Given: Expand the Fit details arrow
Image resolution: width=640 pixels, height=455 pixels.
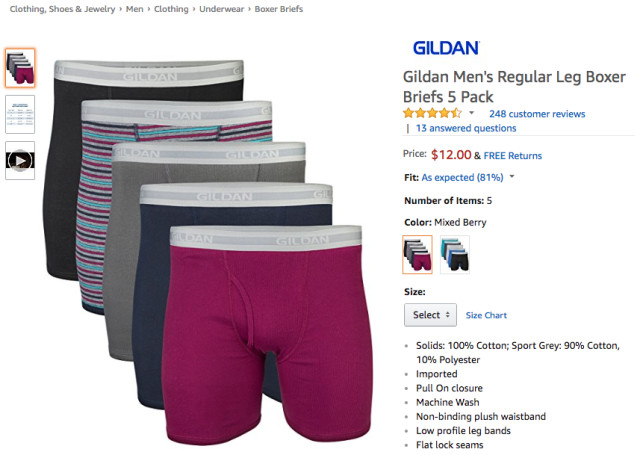Looking at the screenshot, I should click(512, 177).
